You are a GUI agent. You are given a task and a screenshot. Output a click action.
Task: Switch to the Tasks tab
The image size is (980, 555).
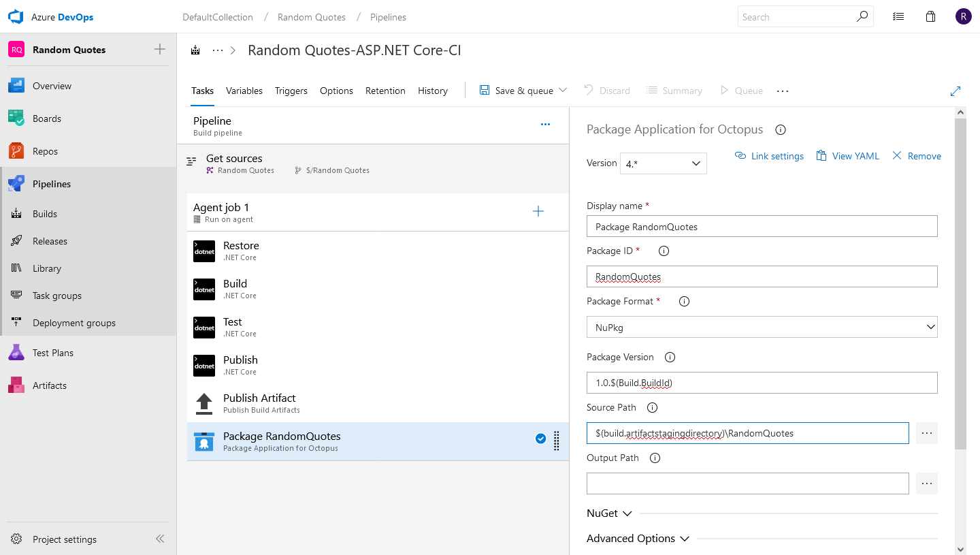click(x=202, y=91)
